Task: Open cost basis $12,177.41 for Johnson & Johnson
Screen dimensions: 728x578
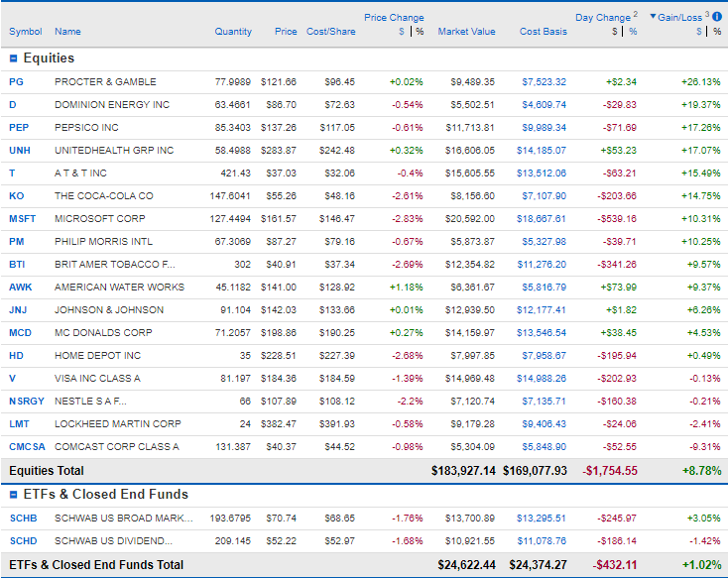Action: click(542, 309)
